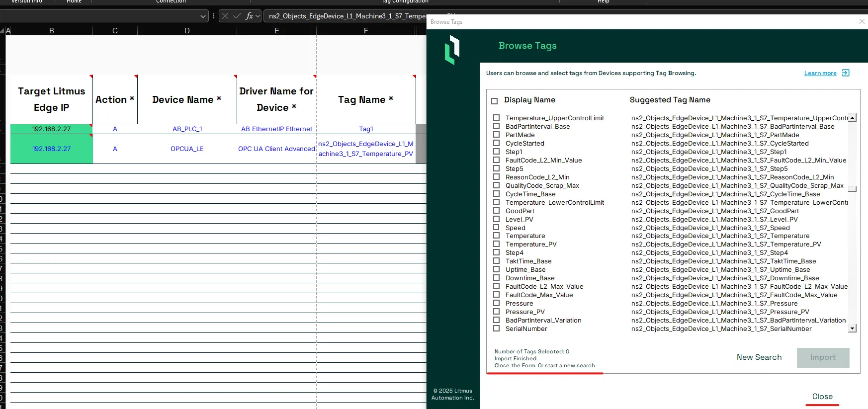Screen dimensions: 868x409
Task: Click the Driver Name for Device header cell
Action: (x=276, y=99)
